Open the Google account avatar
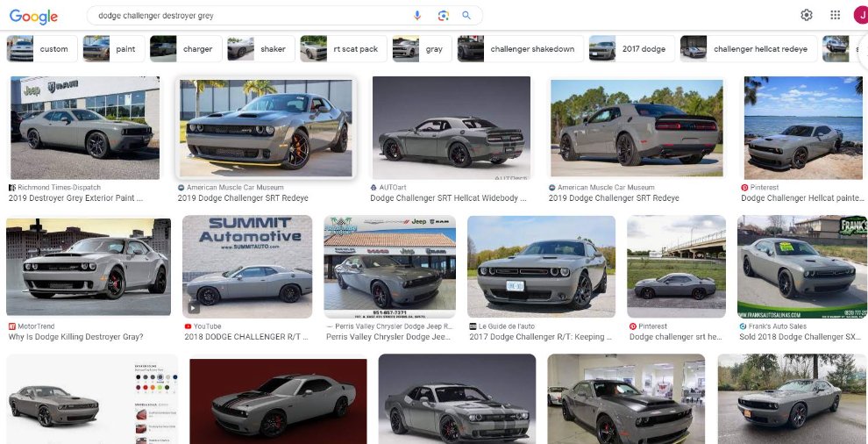Image resolution: width=868 pixels, height=444 pixels. [x=859, y=15]
